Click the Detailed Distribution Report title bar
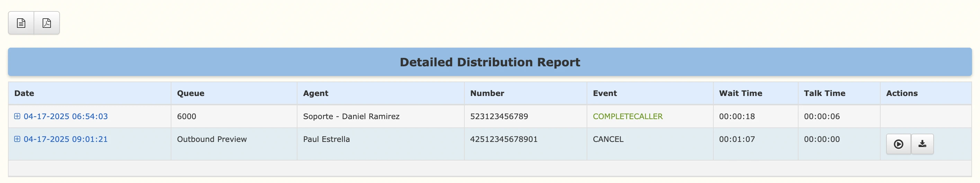Image resolution: width=980 pixels, height=183 pixels. (x=490, y=62)
